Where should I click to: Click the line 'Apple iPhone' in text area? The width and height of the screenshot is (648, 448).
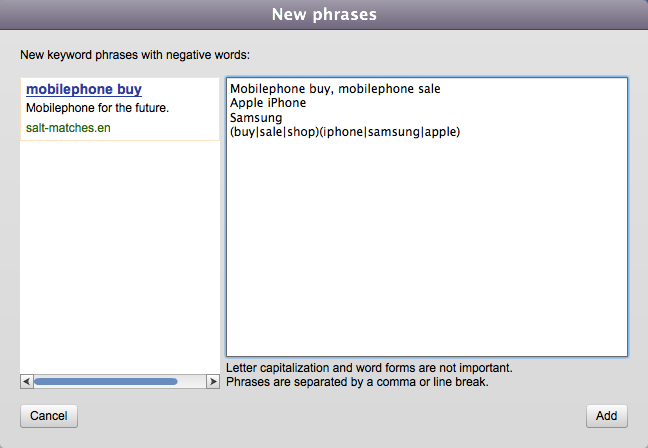[268, 103]
